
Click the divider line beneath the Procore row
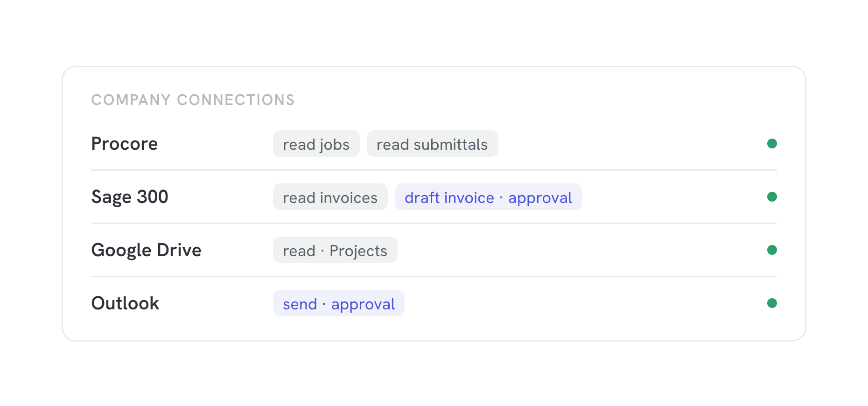pos(434,170)
